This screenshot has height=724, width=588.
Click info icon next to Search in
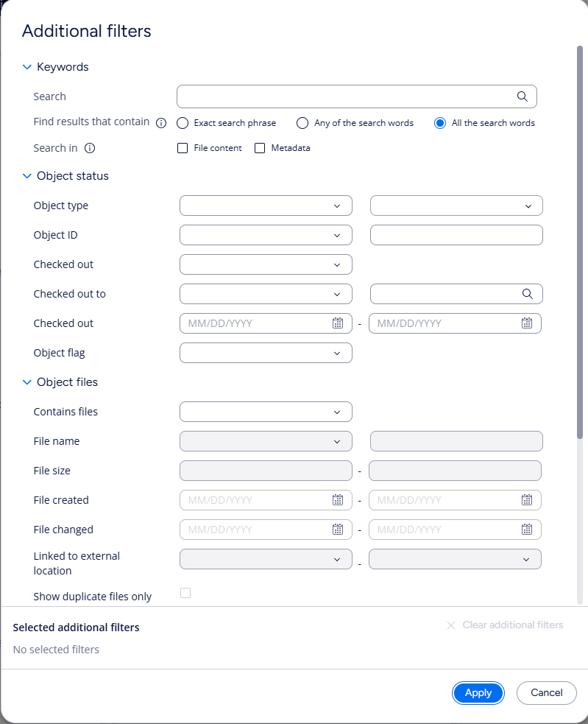point(90,148)
